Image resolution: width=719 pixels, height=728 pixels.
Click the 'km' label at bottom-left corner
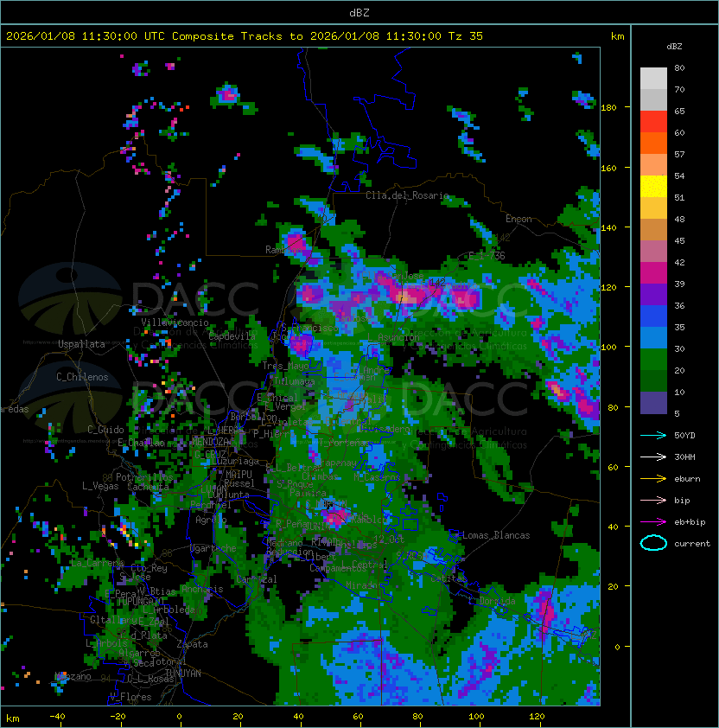click(13, 718)
